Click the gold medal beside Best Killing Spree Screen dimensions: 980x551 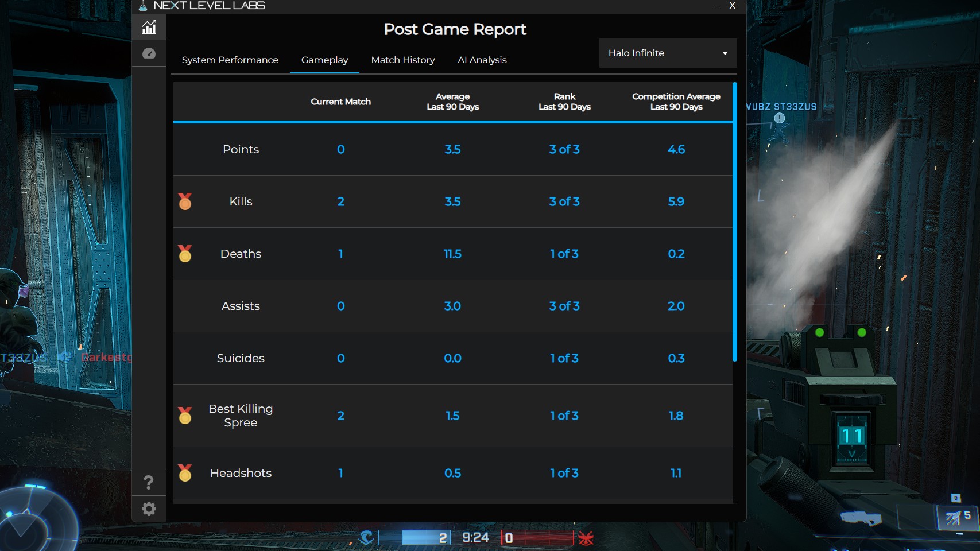[185, 416]
